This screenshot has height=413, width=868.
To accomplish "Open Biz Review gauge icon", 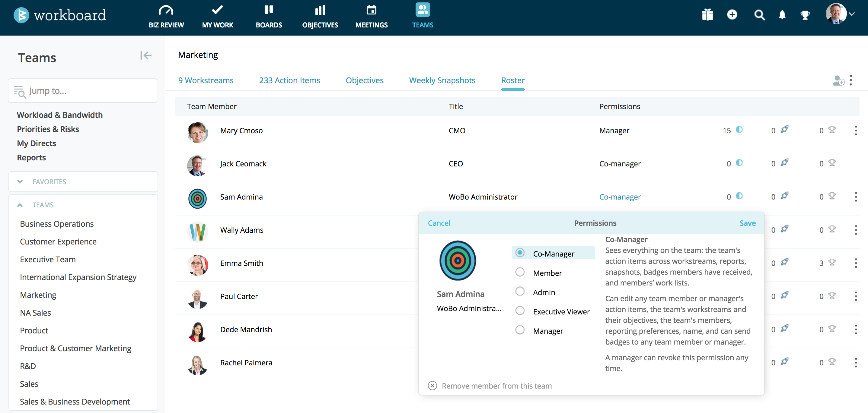I will (x=166, y=11).
